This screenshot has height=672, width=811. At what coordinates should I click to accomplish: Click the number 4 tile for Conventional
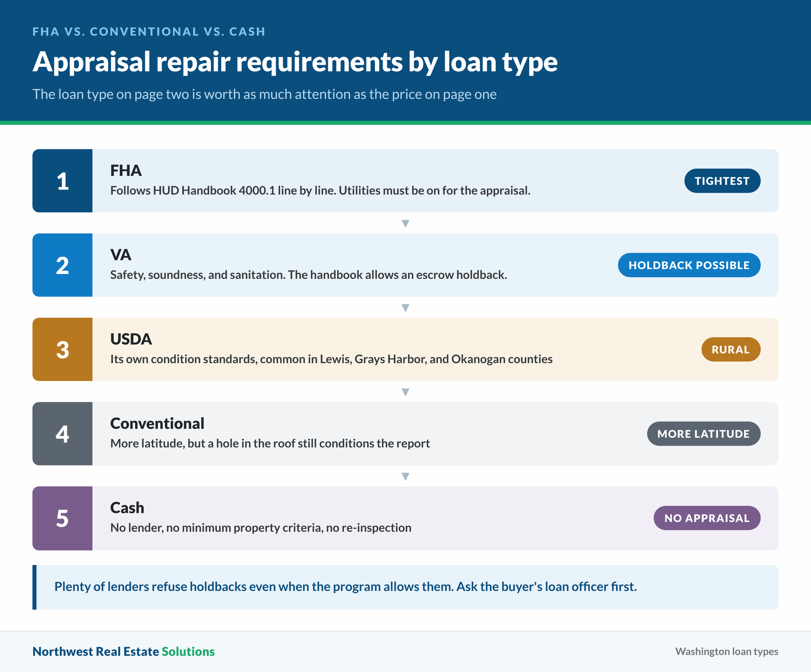point(63,433)
